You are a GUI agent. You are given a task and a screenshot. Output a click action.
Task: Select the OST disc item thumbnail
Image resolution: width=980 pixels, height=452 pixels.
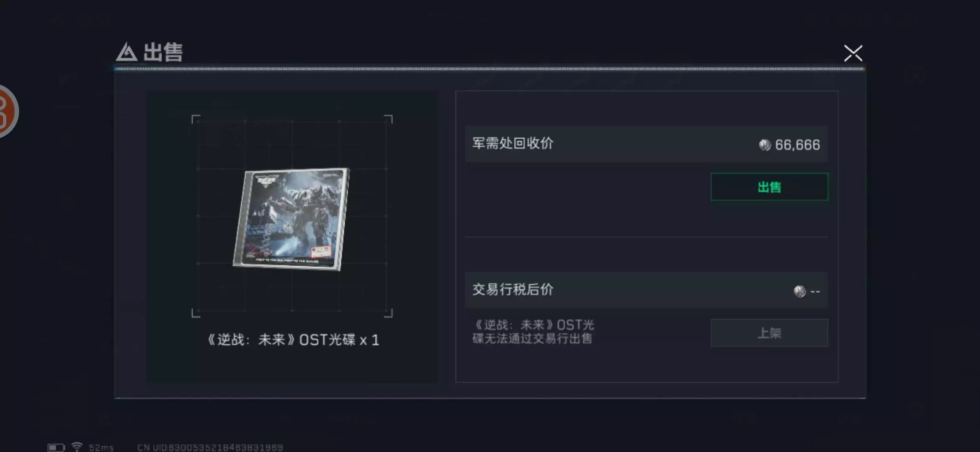[292, 219]
